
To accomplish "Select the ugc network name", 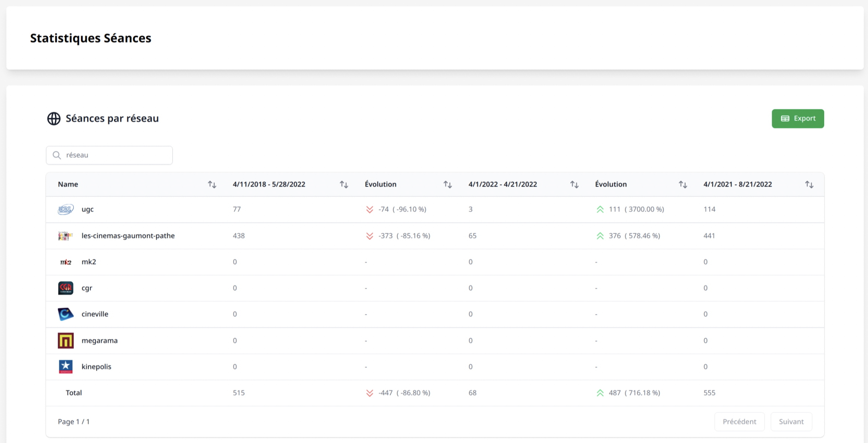I will pyautogui.click(x=88, y=209).
